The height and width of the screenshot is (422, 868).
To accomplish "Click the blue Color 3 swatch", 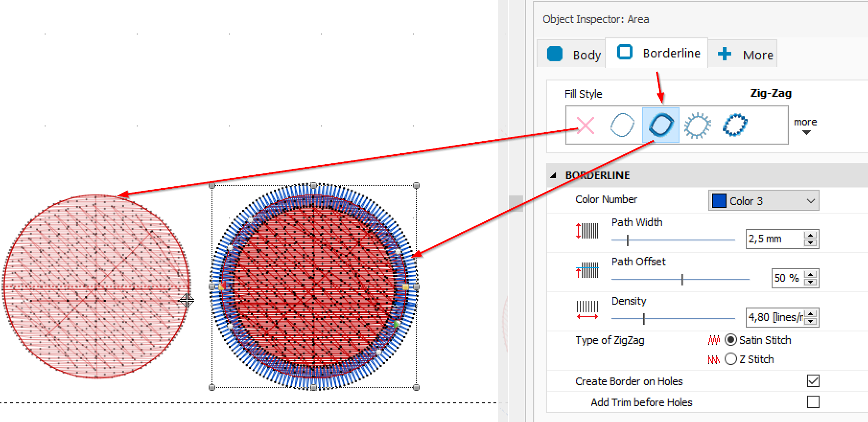I will (719, 201).
